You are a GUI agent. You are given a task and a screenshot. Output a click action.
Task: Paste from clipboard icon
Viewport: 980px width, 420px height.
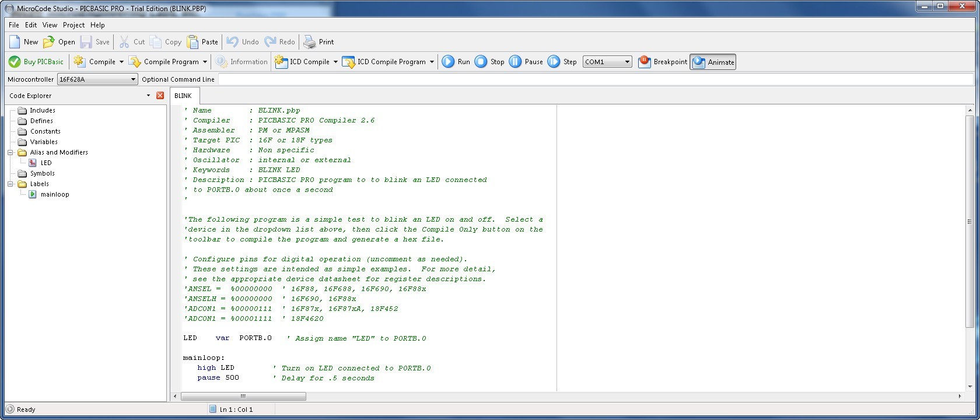192,42
